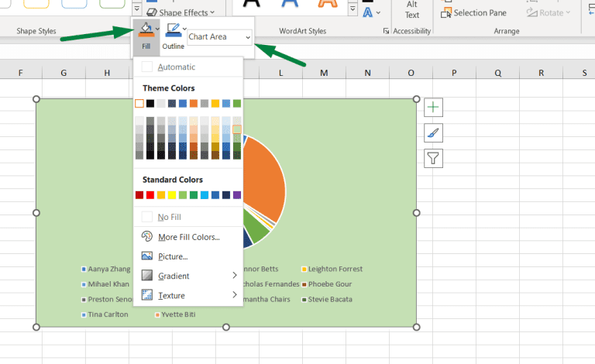Image resolution: width=595 pixels, height=364 pixels.
Task: Pick light blue standard color
Action: pos(205,195)
